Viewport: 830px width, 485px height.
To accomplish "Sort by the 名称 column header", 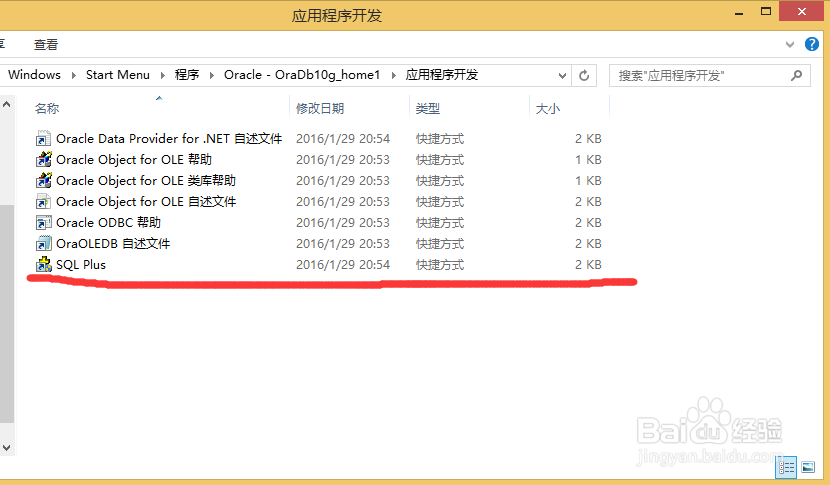I will pos(47,109).
